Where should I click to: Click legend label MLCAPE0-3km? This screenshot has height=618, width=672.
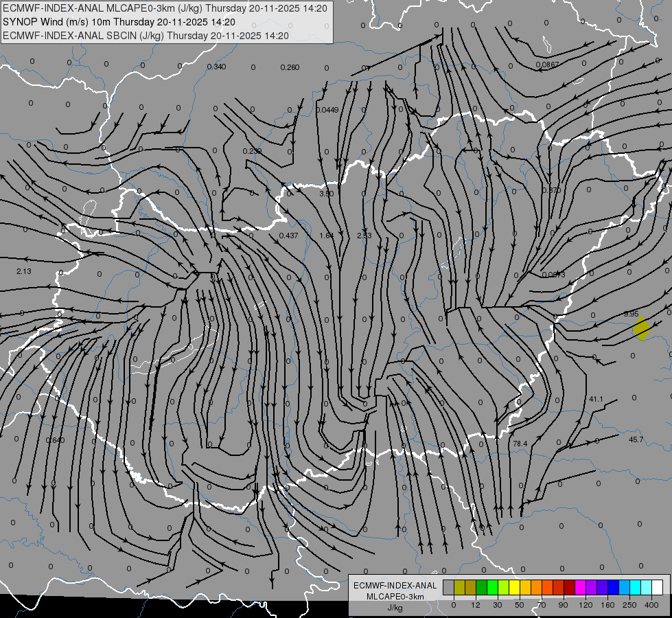pos(395,597)
